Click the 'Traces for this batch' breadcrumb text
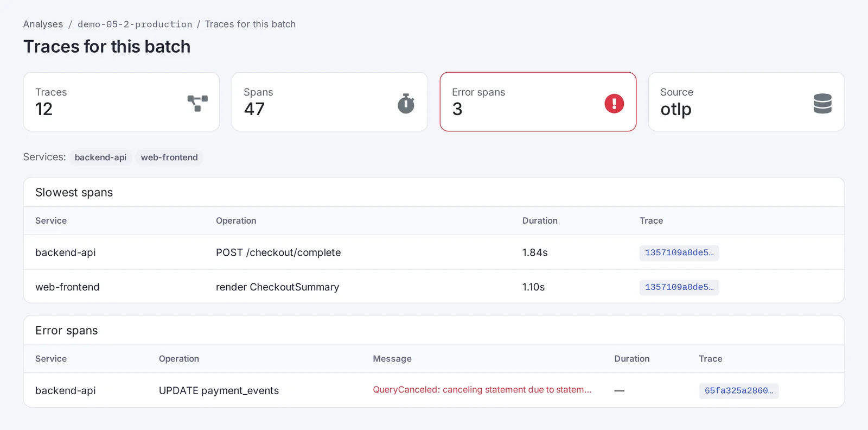This screenshot has width=868, height=430. pos(250,24)
